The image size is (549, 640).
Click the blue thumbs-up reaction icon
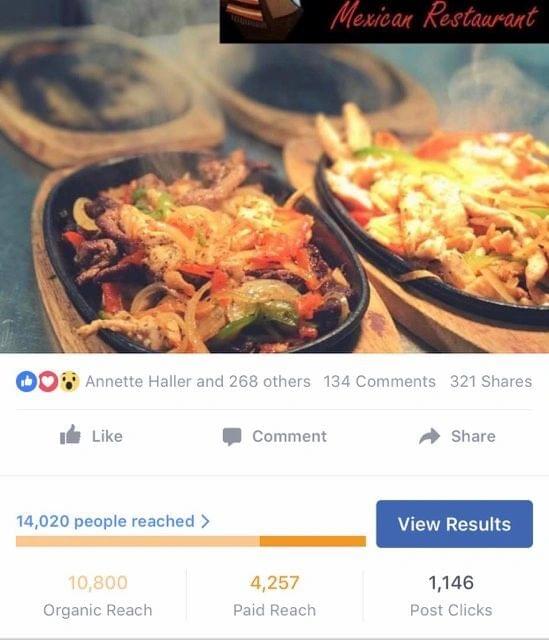(x=27, y=382)
